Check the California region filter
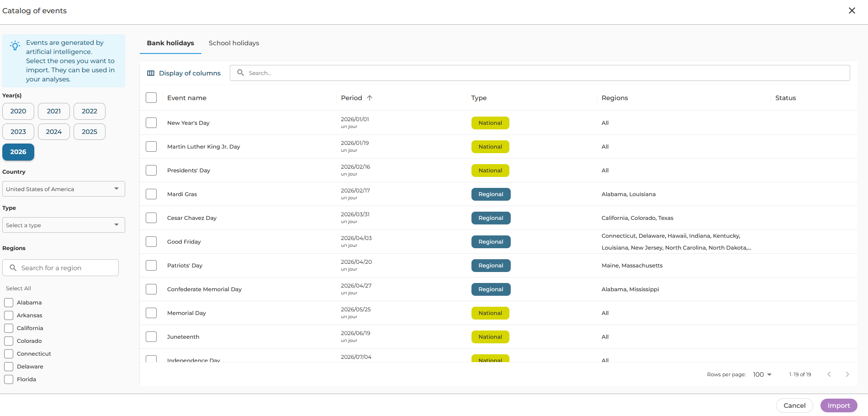 tap(9, 328)
